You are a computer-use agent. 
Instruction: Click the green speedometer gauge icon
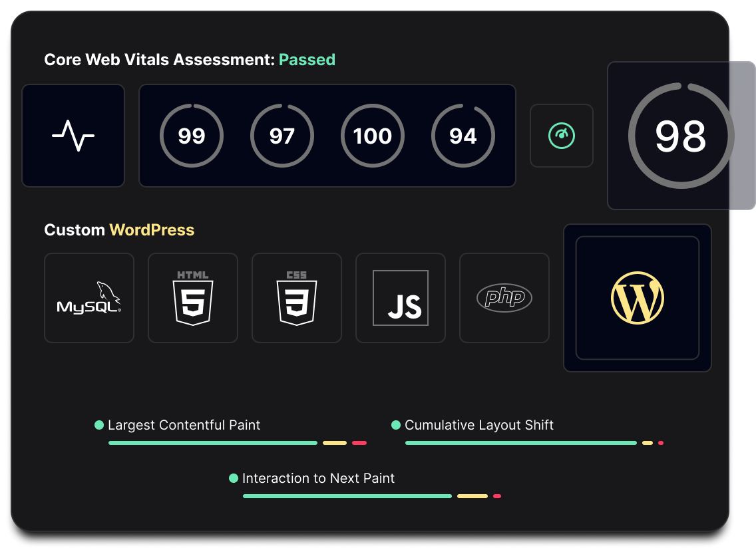562,136
